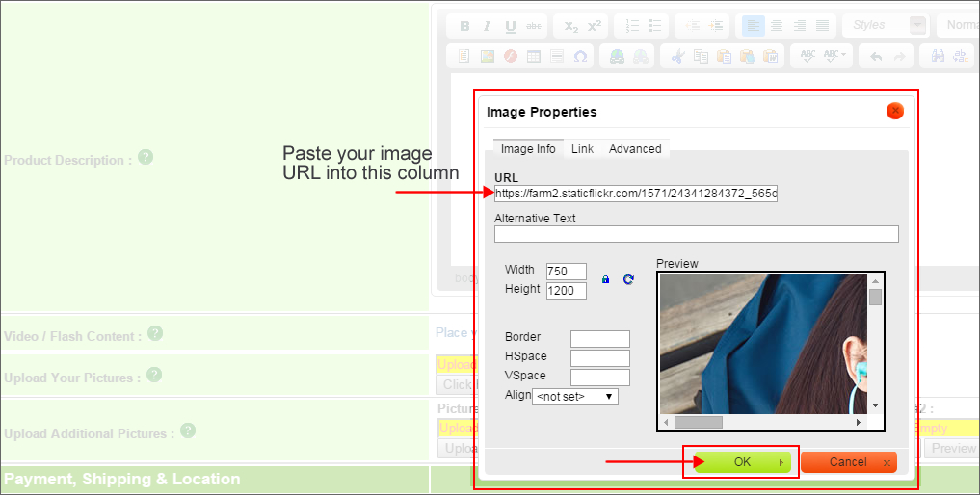The image size is (980, 495).
Task: Apply superscript formatting
Action: coord(595,26)
